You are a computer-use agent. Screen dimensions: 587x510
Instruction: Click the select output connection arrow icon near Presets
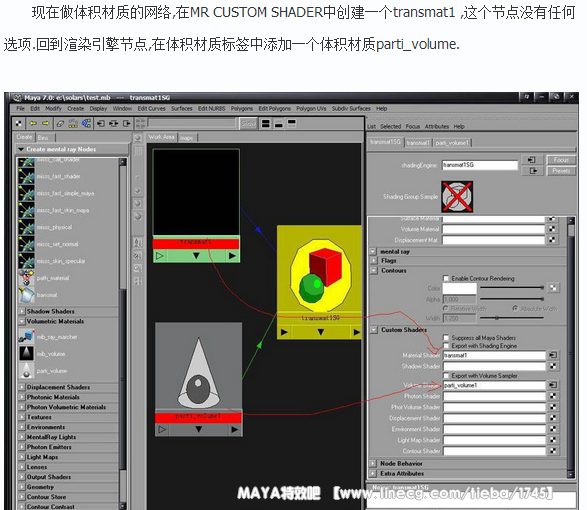(532, 171)
